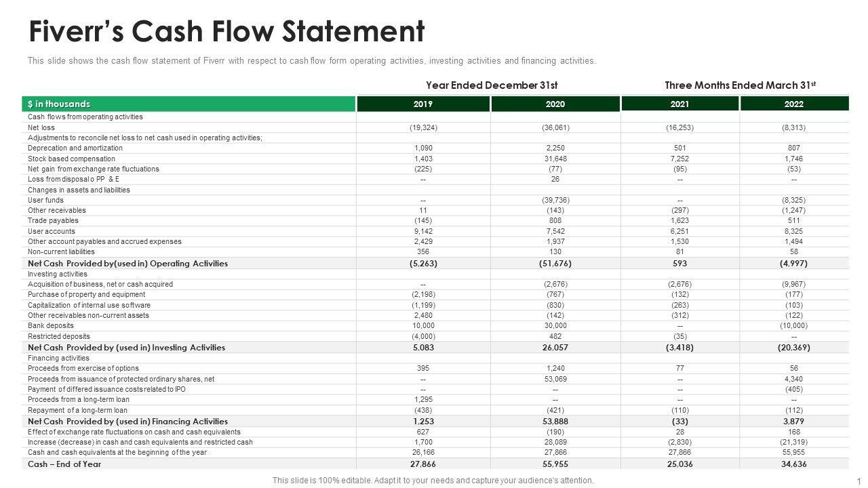Click "Net Cash Provided by(used in) Operating Activities" label
Image resolution: width=868 pixels, height=488 pixels.
[127, 264]
